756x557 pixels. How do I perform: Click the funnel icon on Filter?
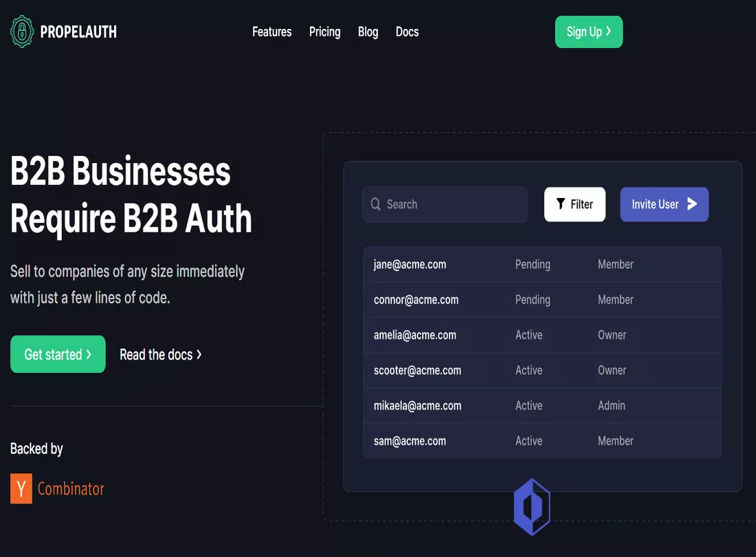coord(560,204)
